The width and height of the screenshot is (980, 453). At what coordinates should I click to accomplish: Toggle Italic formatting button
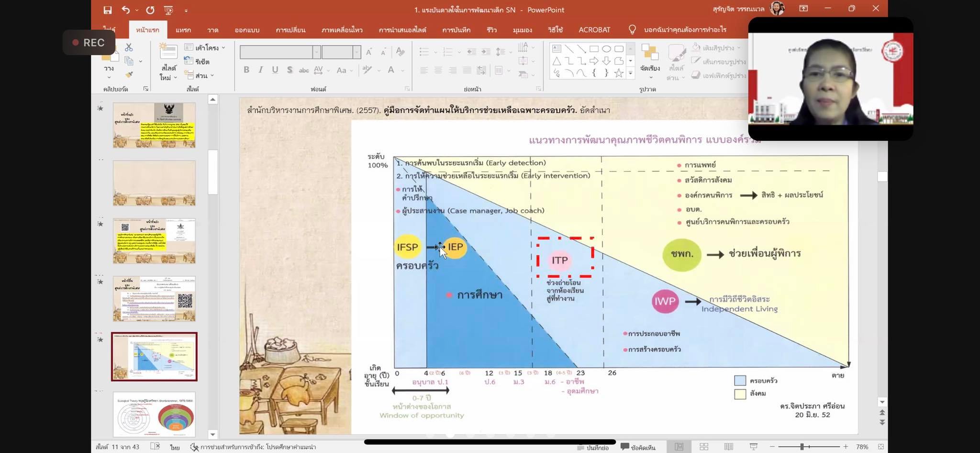click(261, 70)
